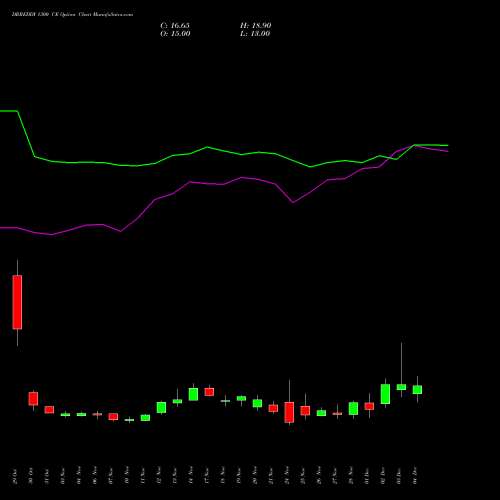Viewport: 500px width, 500px height.
Task: Click the chart title text at top left
Action: tap(72, 15)
